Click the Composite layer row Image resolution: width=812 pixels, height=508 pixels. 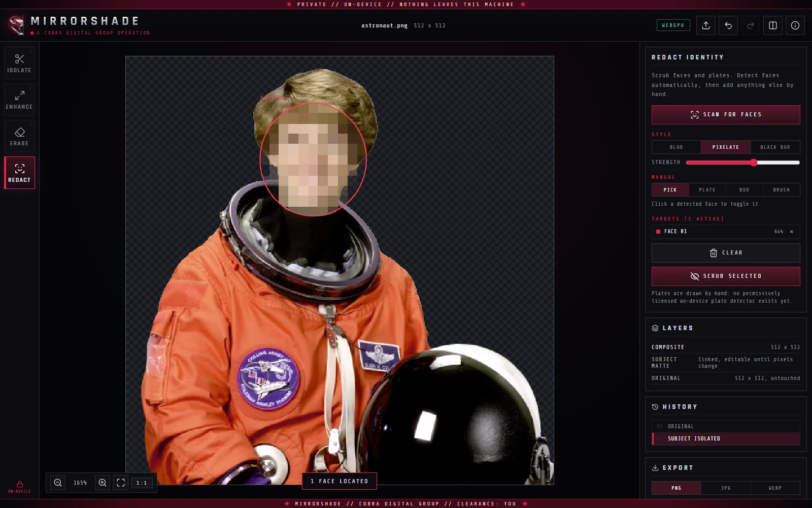point(726,347)
